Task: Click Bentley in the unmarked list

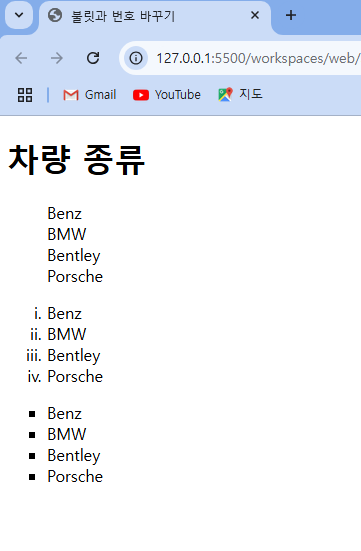Action: [x=74, y=256]
